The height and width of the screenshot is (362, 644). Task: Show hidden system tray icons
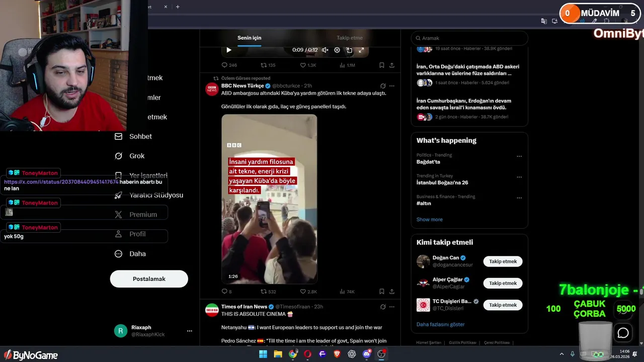click(x=562, y=354)
